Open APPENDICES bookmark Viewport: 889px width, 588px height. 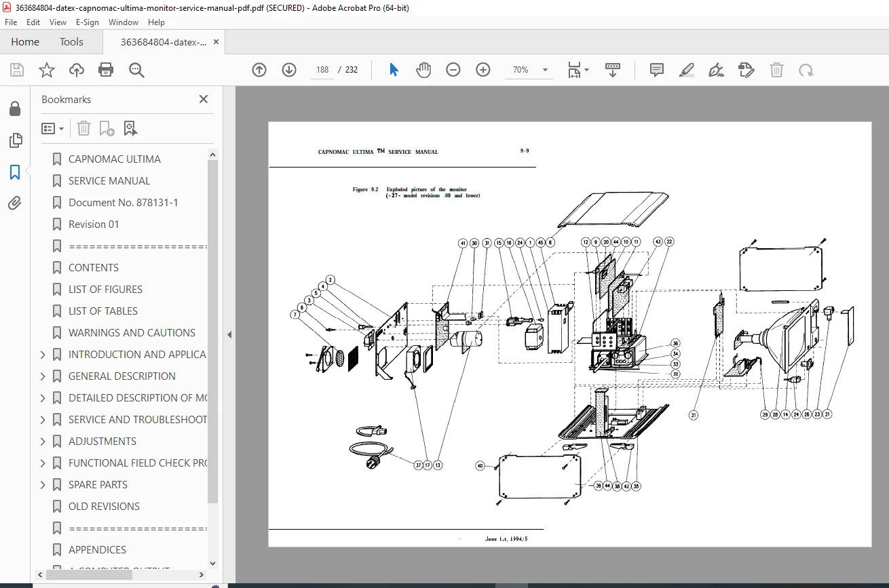click(x=97, y=550)
